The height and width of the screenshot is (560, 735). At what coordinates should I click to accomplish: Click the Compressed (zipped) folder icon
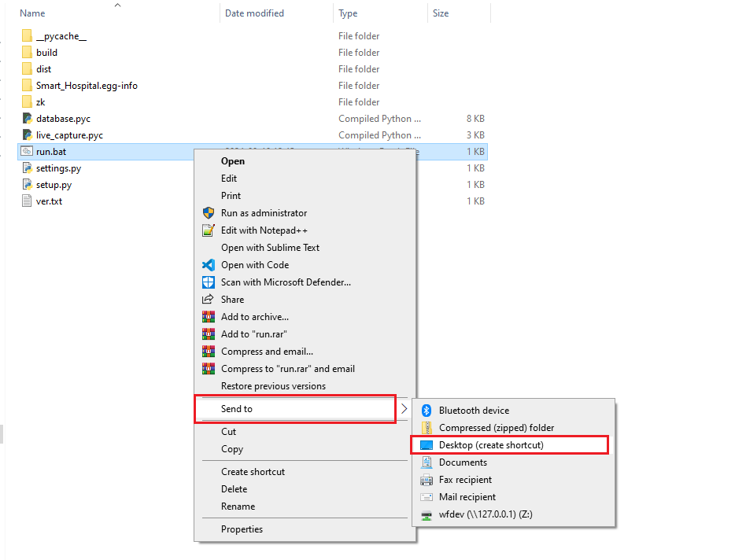tap(426, 428)
